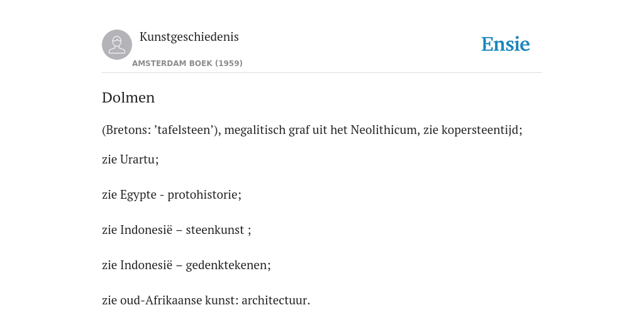Click the horizontal divider below the header
The height and width of the screenshot is (322, 644).
point(322,73)
